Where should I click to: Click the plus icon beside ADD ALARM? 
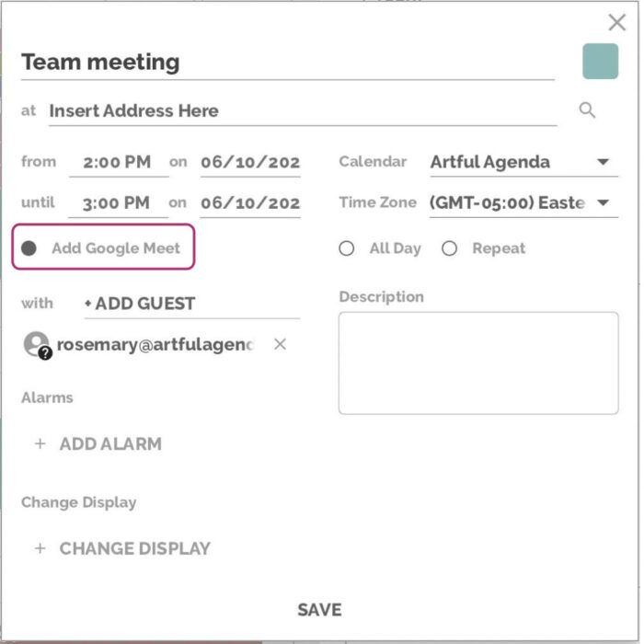(x=40, y=443)
